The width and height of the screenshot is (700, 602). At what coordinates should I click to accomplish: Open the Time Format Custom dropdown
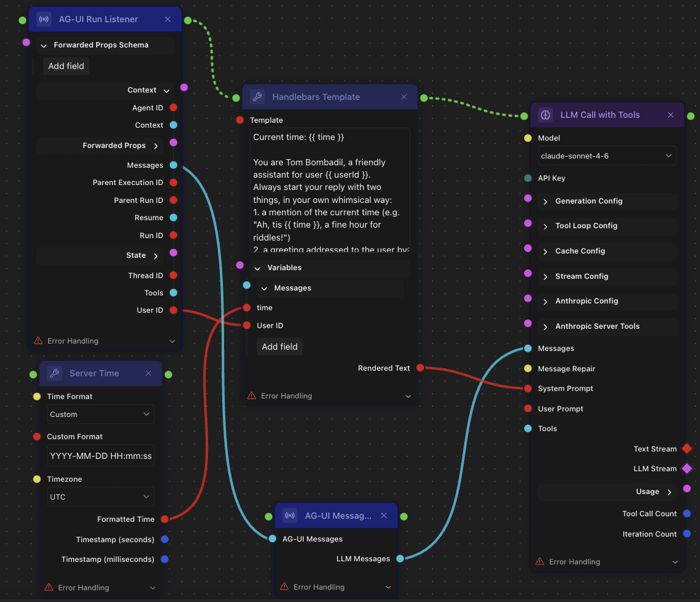click(x=101, y=414)
